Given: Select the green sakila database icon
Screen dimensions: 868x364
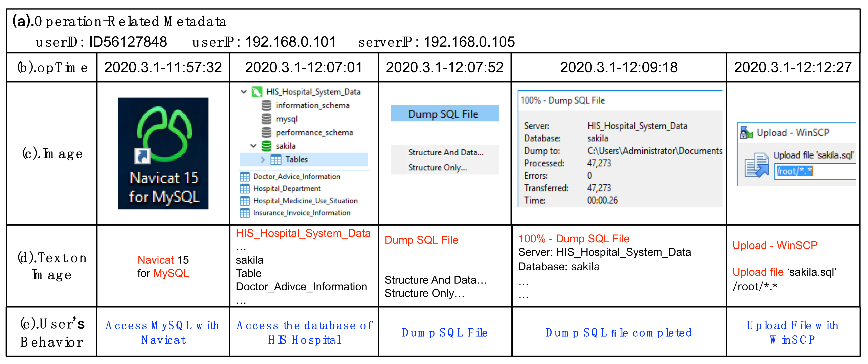Looking at the screenshot, I should (267, 146).
